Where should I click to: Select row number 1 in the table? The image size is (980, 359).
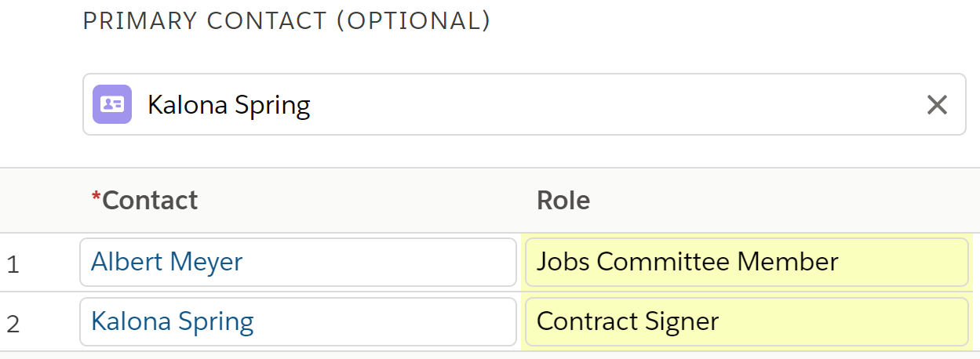point(13,264)
